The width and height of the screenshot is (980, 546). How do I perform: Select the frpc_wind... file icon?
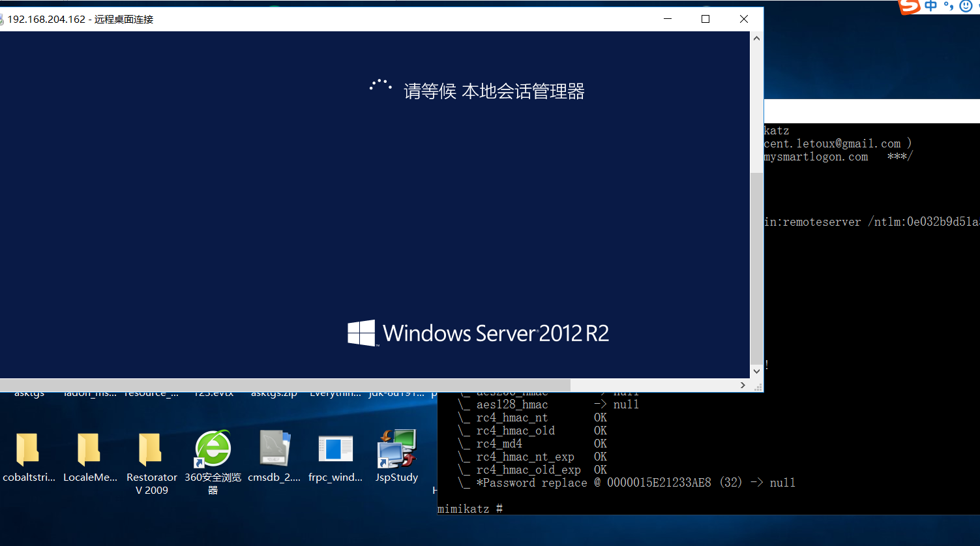click(x=335, y=449)
